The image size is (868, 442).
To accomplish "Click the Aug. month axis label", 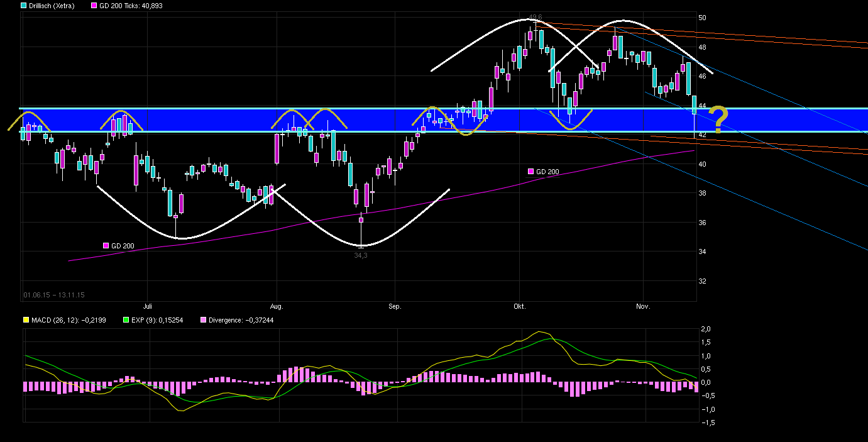I will coord(277,307).
